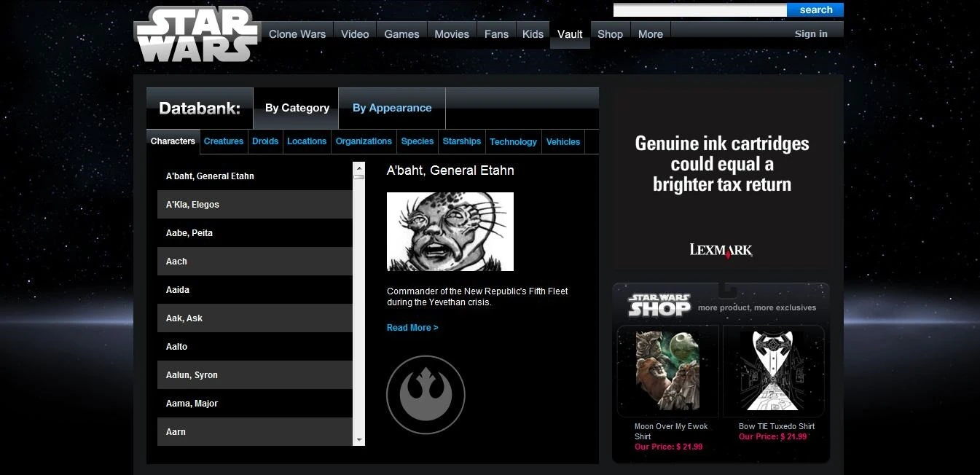Open the Kids menu

pos(533,34)
